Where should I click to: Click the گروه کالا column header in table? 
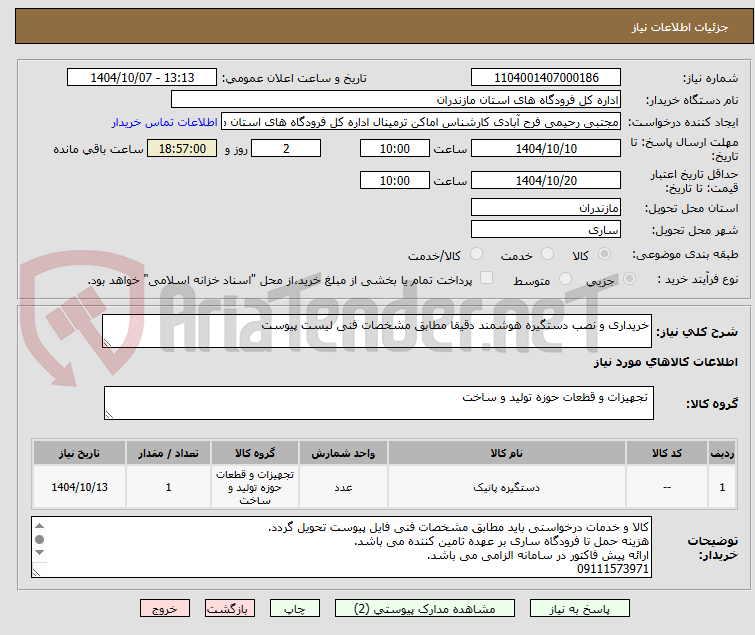(x=255, y=453)
